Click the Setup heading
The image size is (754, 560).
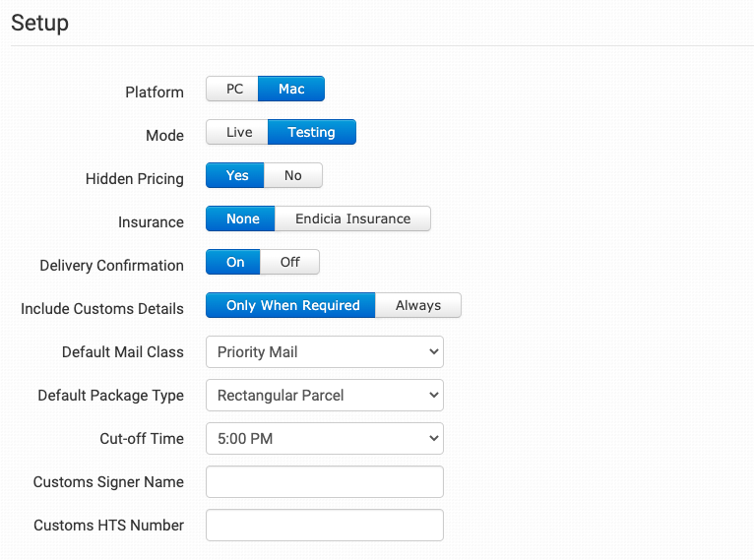click(x=40, y=24)
